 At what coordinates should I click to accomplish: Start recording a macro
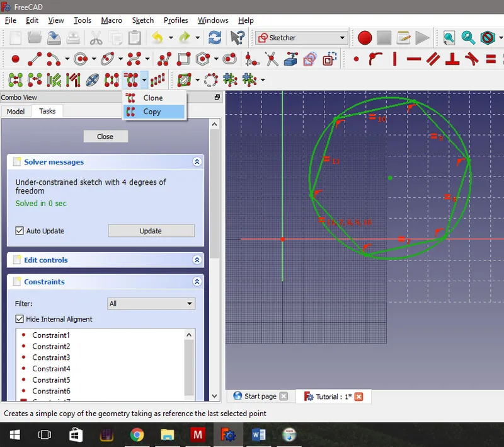[364, 38]
